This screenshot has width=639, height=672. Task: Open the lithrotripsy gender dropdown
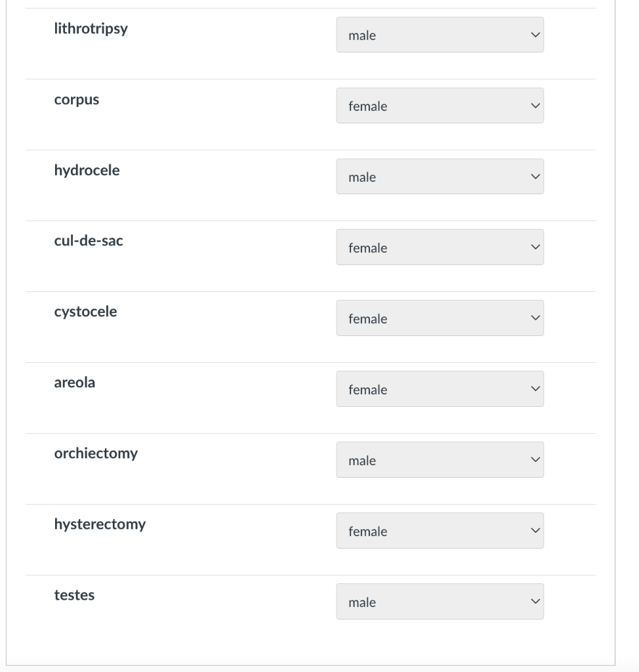click(x=440, y=35)
